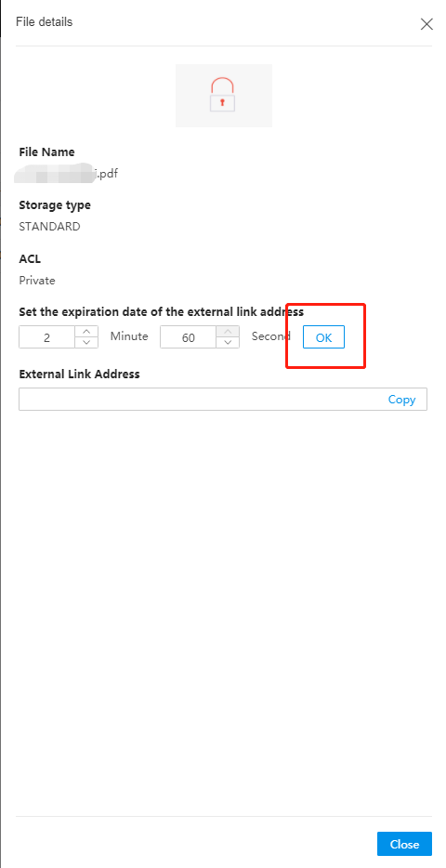Click the grey thumbnail box around the lock
The image size is (446, 868).
[x=224, y=96]
